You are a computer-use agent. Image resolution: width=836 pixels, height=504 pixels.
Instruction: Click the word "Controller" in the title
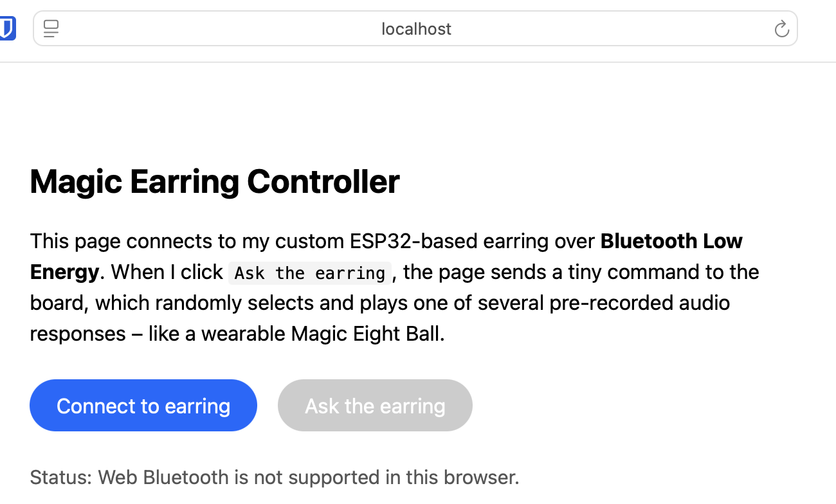tap(323, 181)
